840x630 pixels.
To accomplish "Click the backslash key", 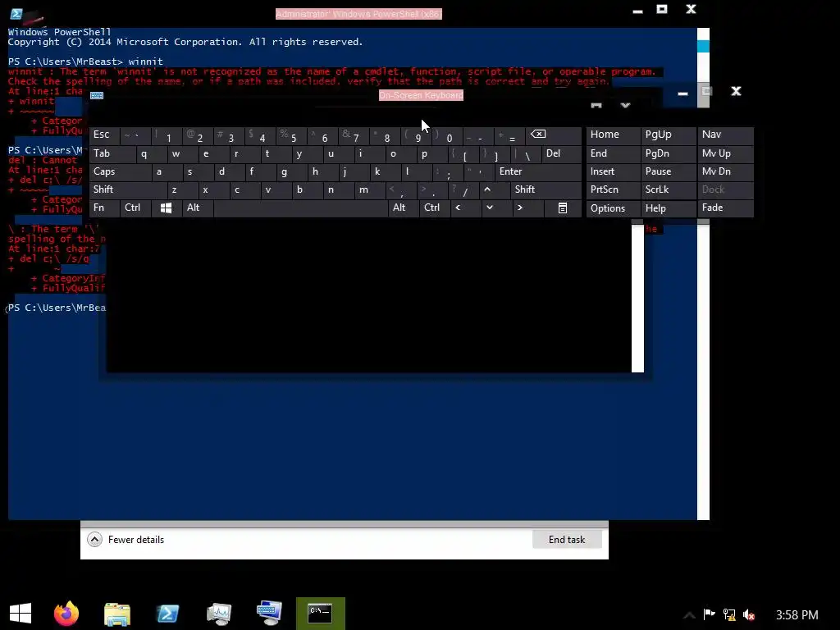I will (x=524, y=155).
